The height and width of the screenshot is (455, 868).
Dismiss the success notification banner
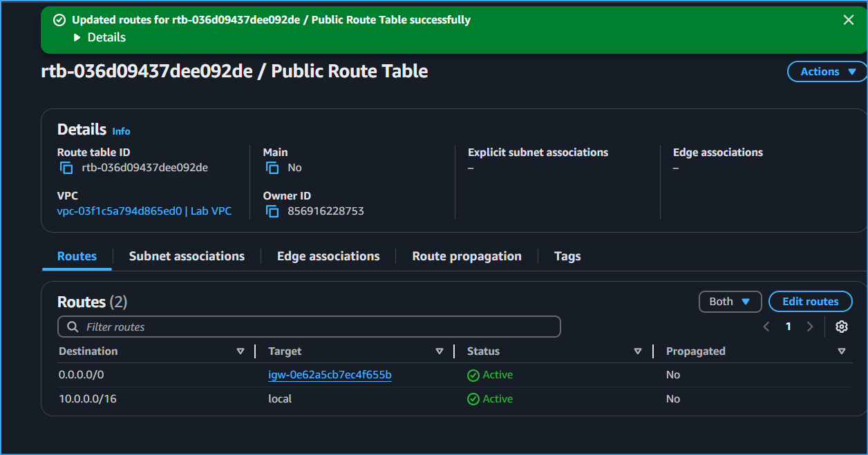[849, 19]
